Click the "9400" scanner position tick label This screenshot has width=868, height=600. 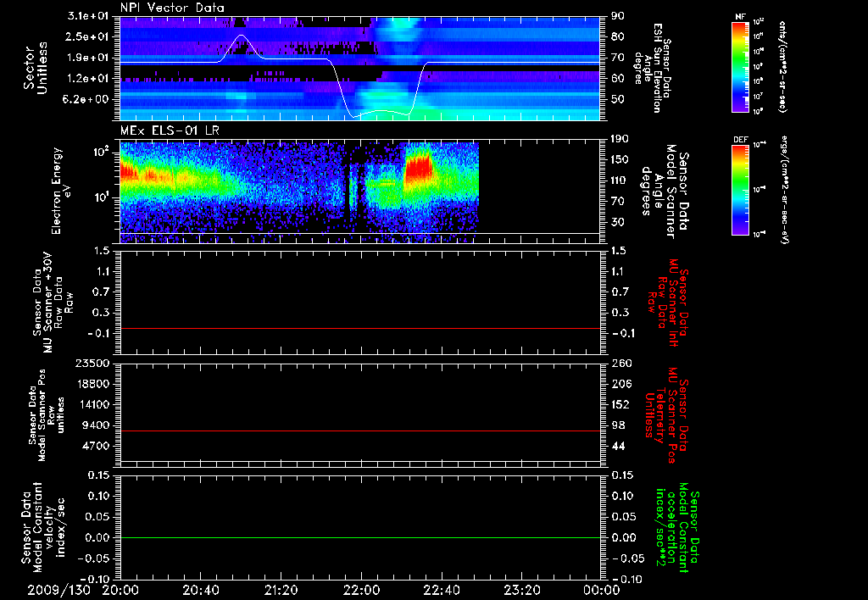click(x=97, y=425)
